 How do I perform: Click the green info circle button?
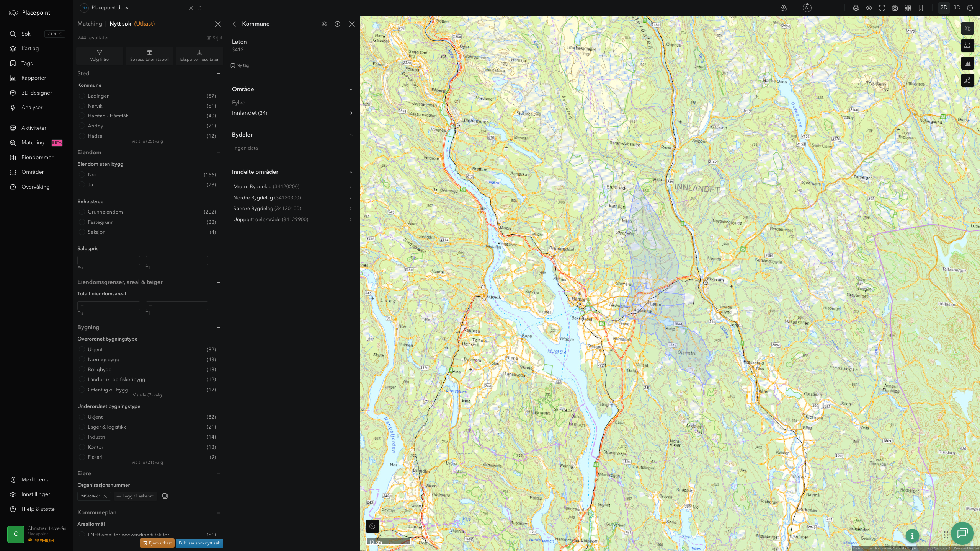pos(912,536)
